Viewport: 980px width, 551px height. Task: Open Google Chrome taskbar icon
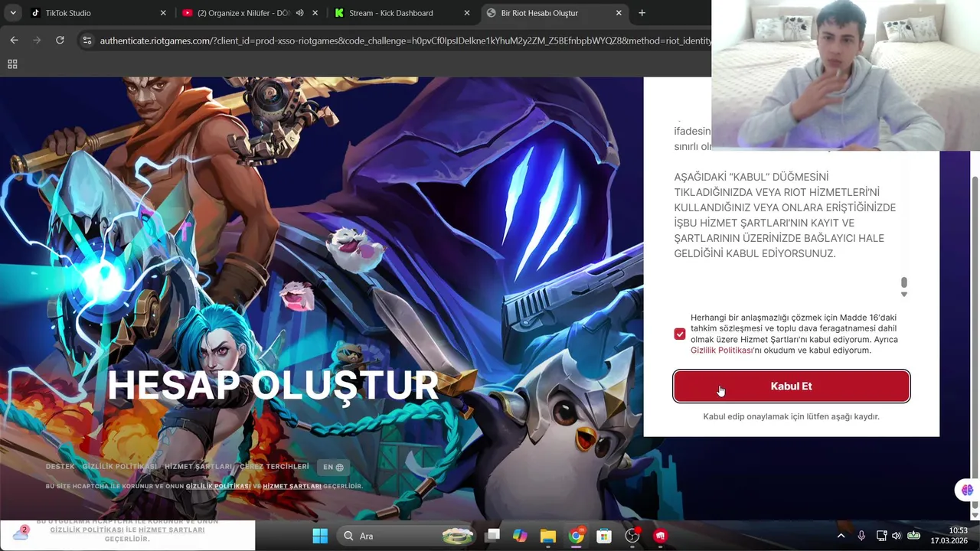click(x=577, y=536)
